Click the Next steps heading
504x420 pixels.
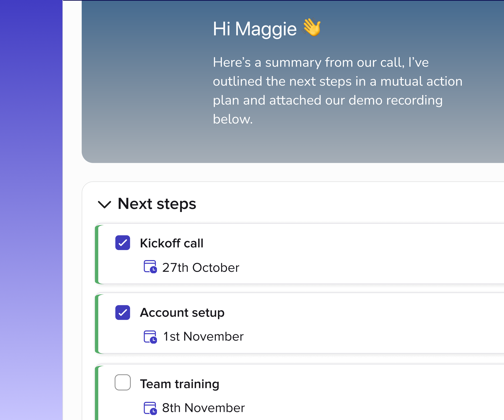(157, 204)
